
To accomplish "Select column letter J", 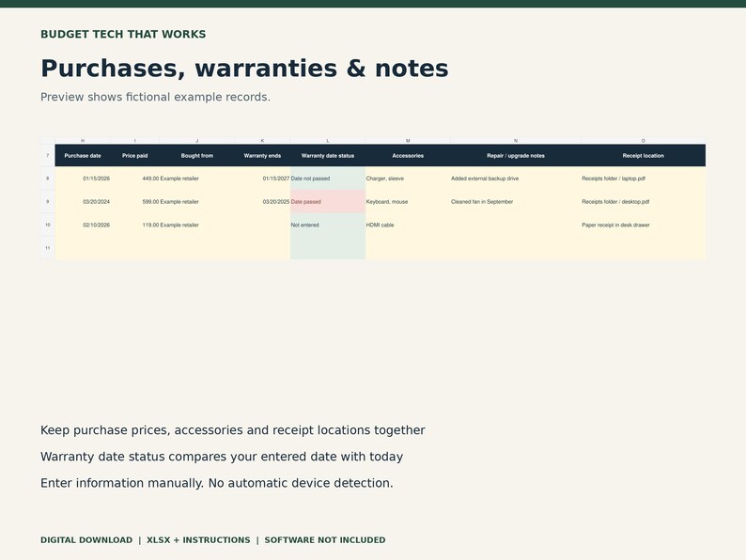I will tap(197, 141).
